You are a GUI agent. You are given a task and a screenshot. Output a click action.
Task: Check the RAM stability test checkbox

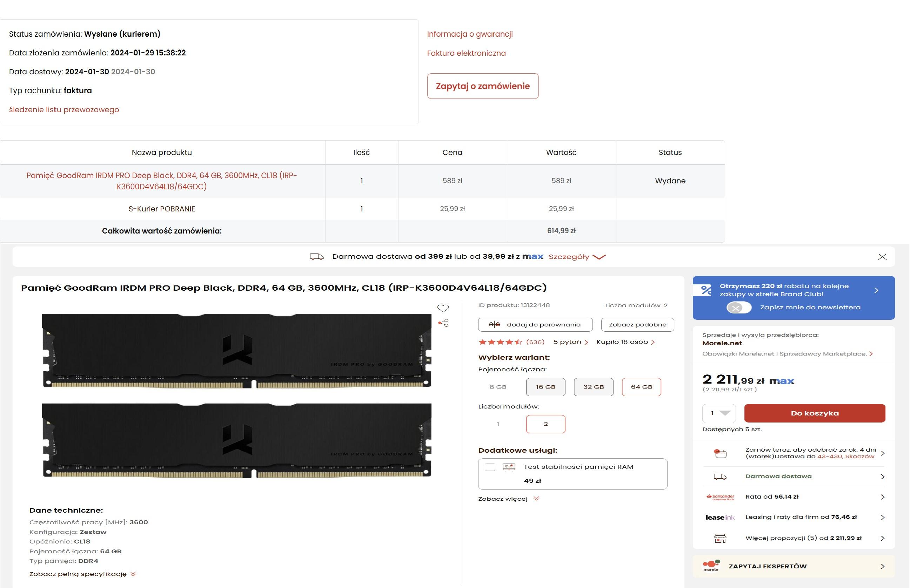click(490, 467)
